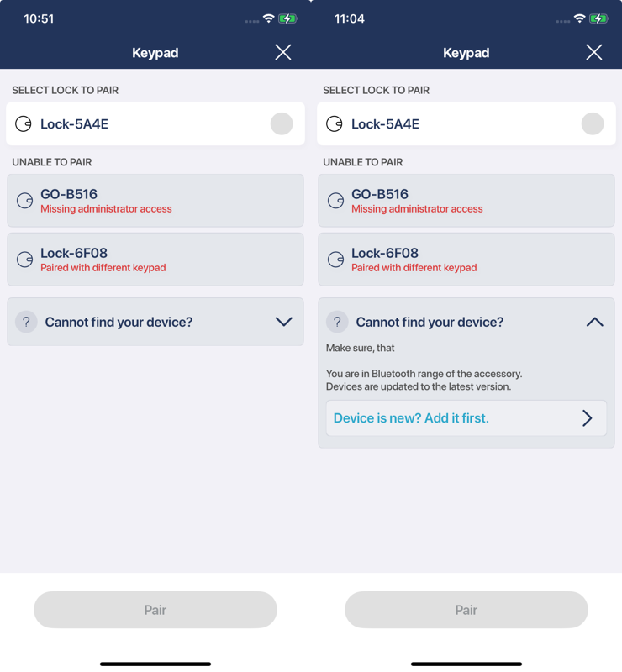Tap the battery icon in 10:51 status bar

288,18
